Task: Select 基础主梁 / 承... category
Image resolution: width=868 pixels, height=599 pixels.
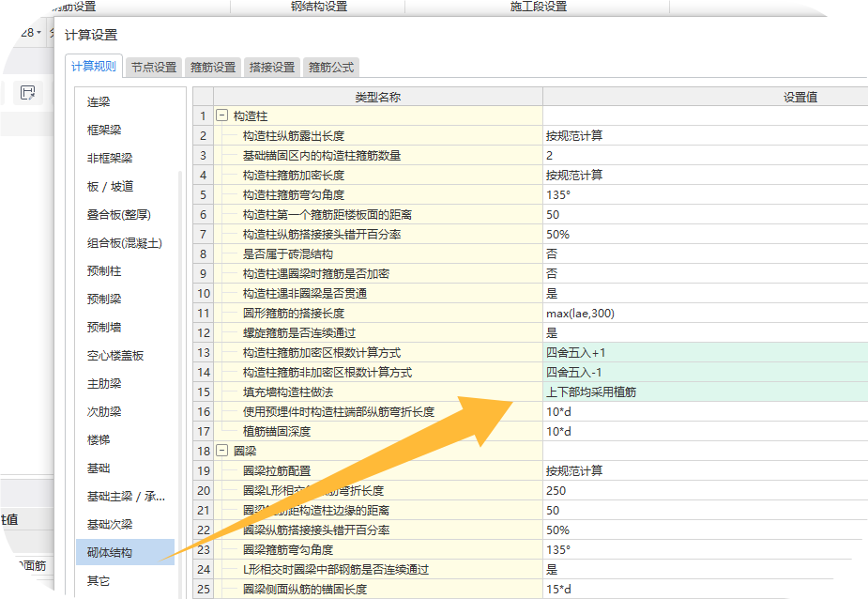Action: (125, 496)
